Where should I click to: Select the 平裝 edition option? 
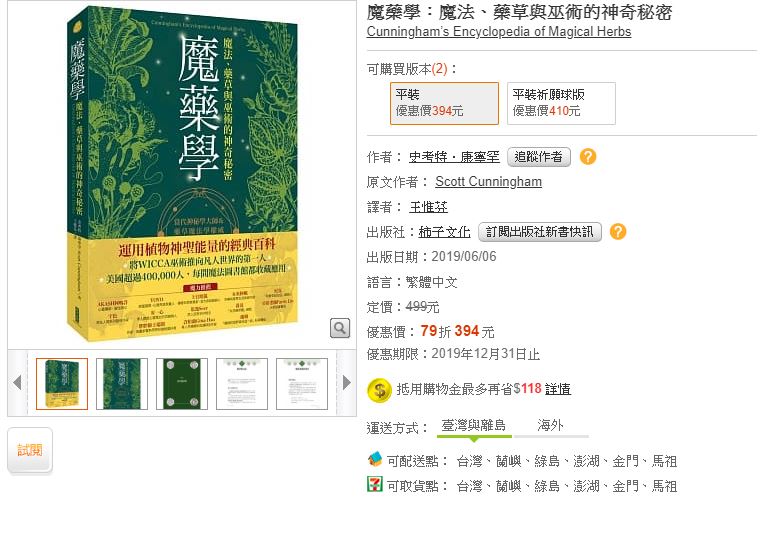pos(444,103)
